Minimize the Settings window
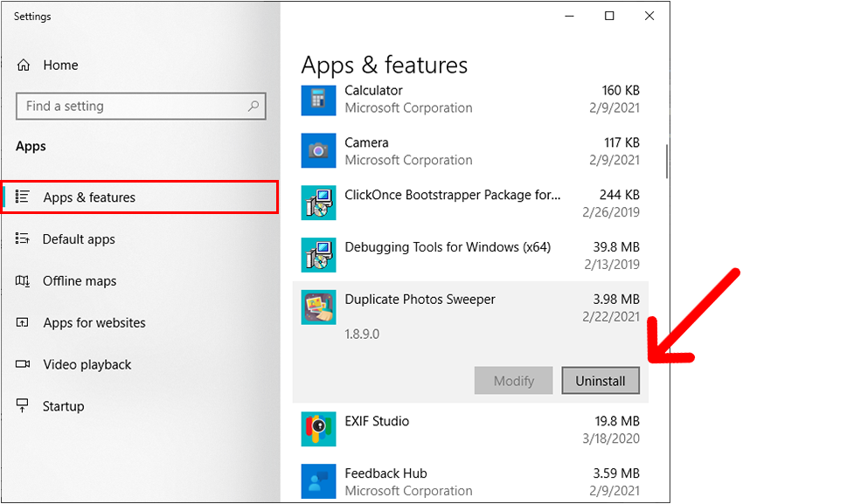The image size is (847, 504). pyautogui.click(x=569, y=17)
